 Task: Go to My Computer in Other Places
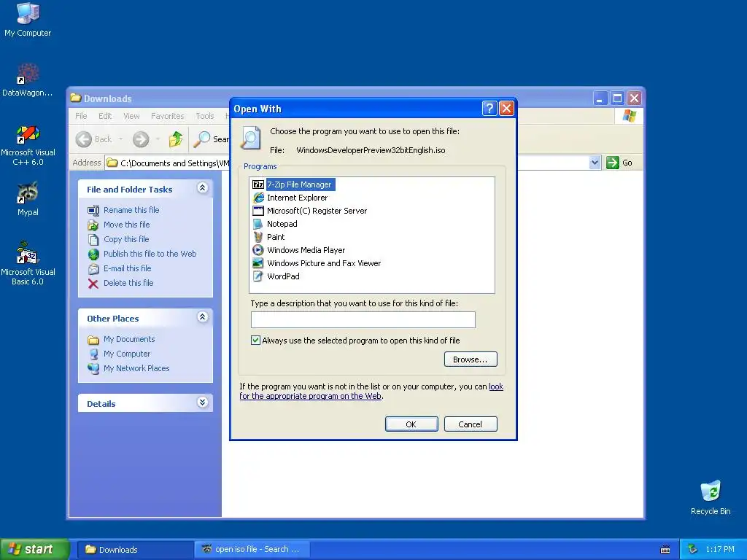point(127,354)
